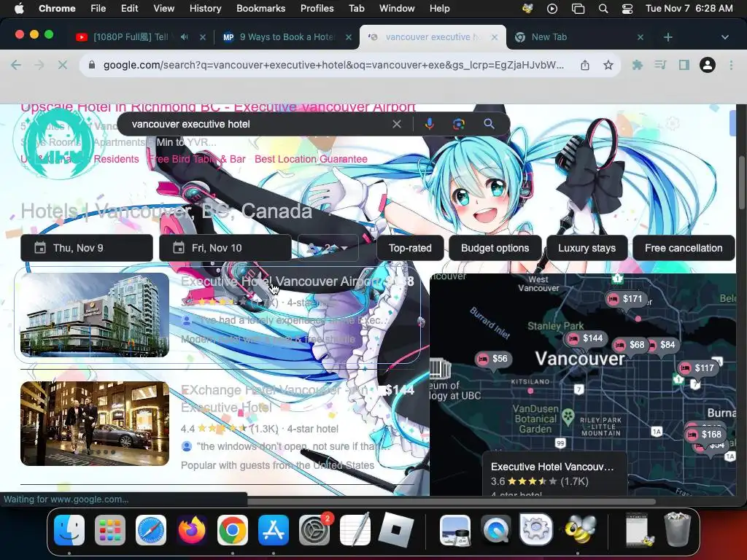Click the $56 hotel map marker
Image resolution: width=747 pixels, height=560 pixels.
(493, 359)
